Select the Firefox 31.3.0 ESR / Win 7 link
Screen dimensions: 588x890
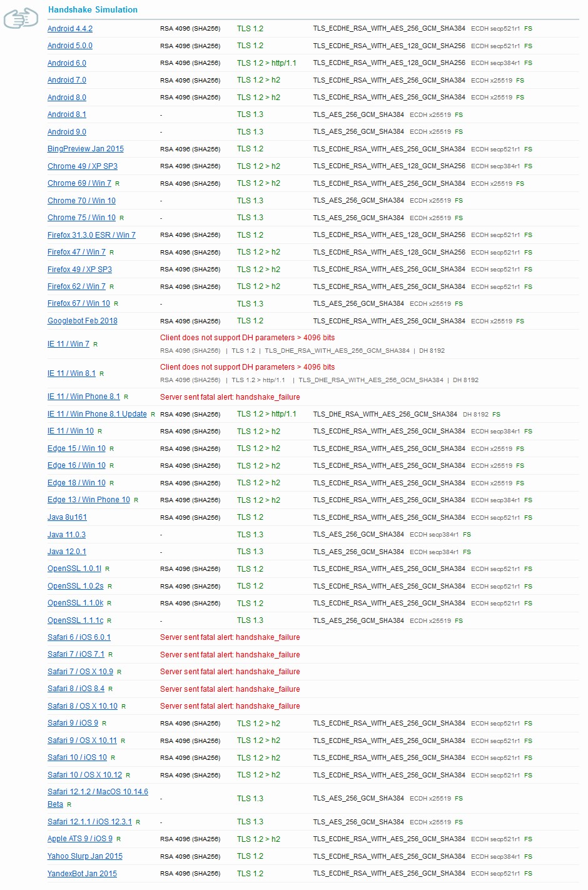pyautogui.click(x=91, y=235)
